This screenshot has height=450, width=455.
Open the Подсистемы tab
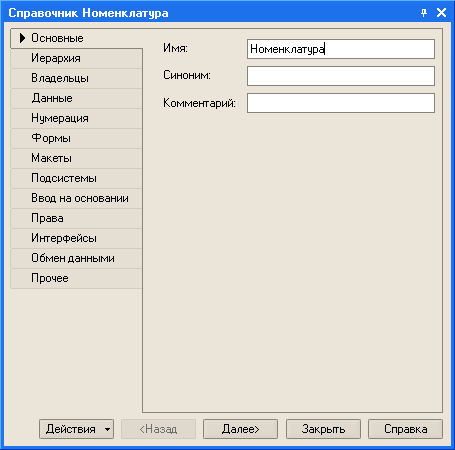(77, 178)
